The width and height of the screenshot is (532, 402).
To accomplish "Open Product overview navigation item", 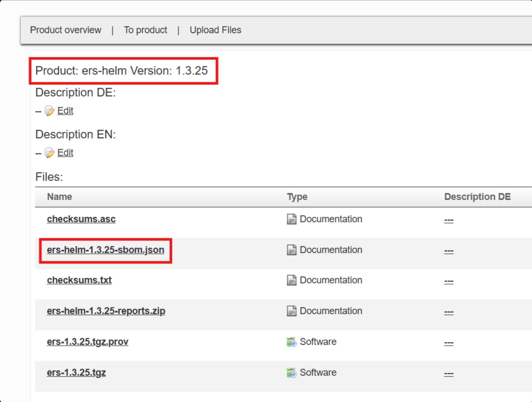I will click(65, 30).
